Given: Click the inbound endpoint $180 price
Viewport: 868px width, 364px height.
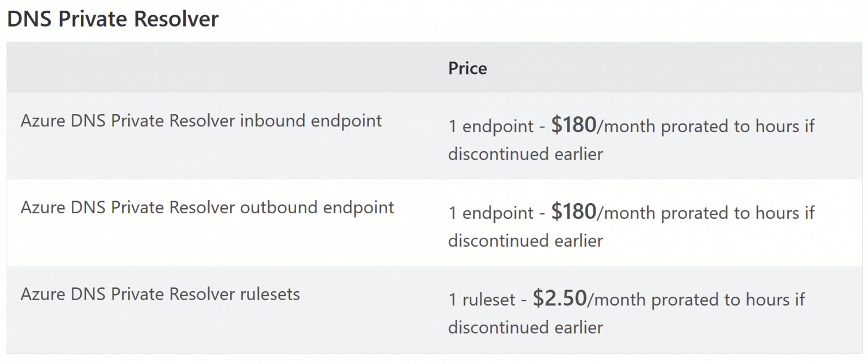Looking at the screenshot, I should (574, 125).
